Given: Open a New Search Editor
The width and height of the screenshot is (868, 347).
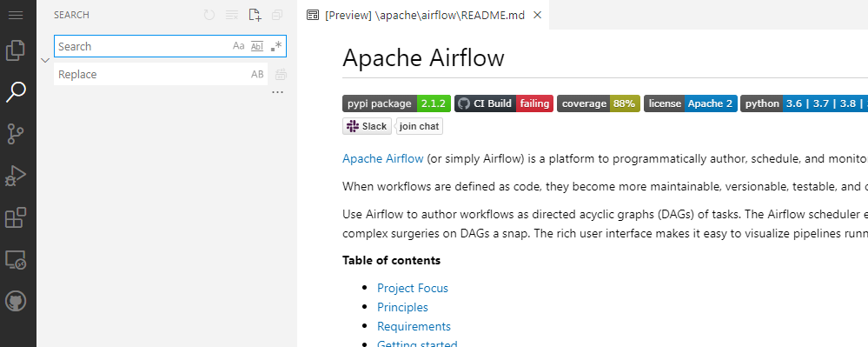Looking at the screenshot, I should (x=255, y=15).
